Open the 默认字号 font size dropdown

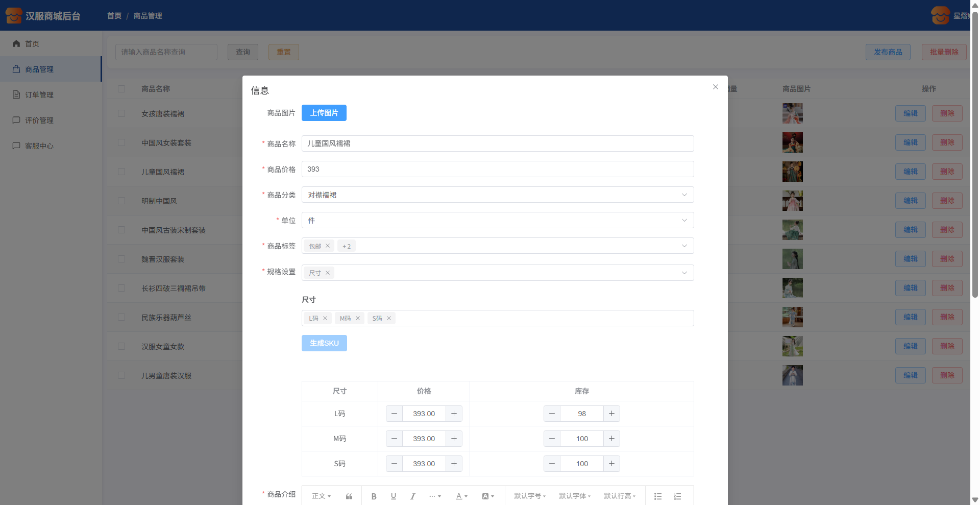[530, 496]
